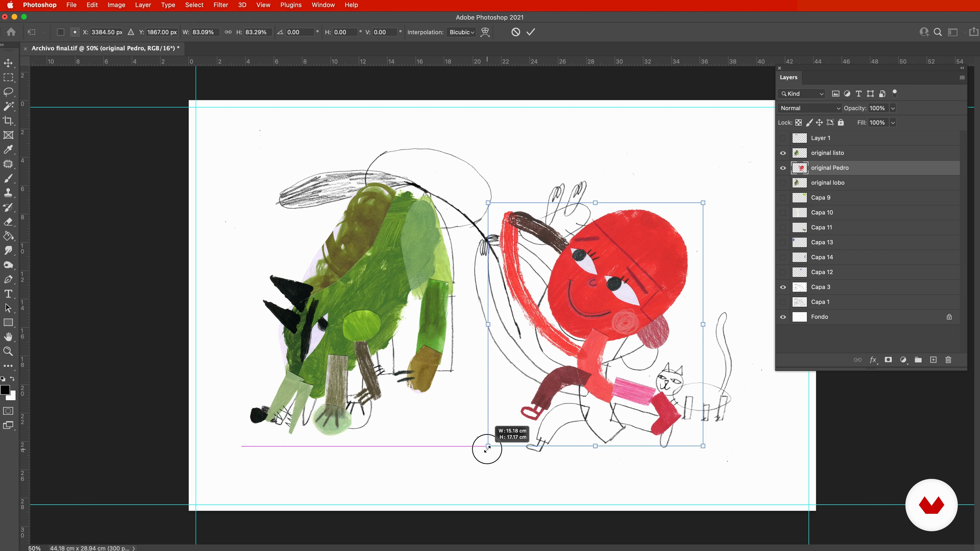Create a new group folder
The height and width of the screenshot is (551, 980).
[x=918, y=360]
